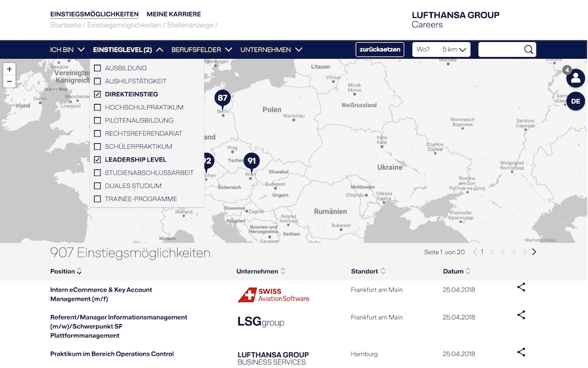
Task: Click the search magnifier icon
Action: point(528,50)
